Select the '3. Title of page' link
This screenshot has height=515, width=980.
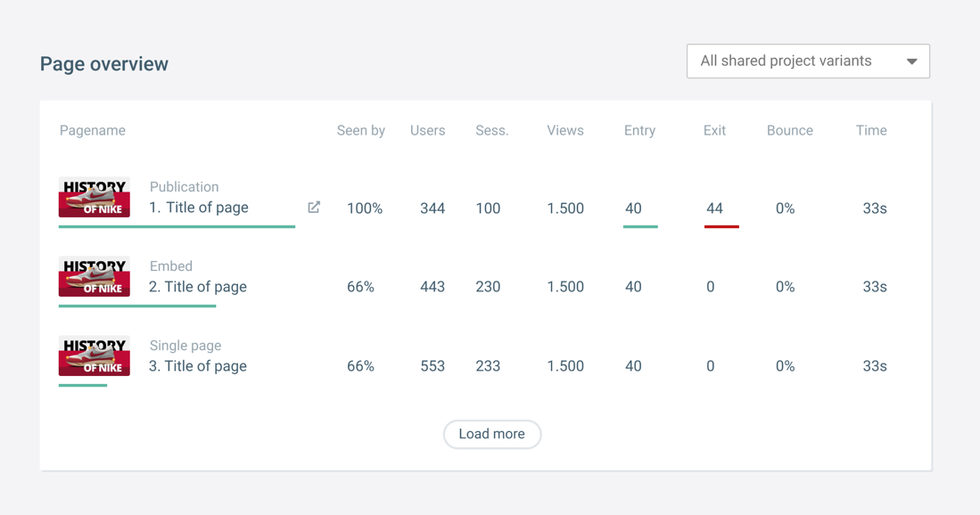[197, 366]
